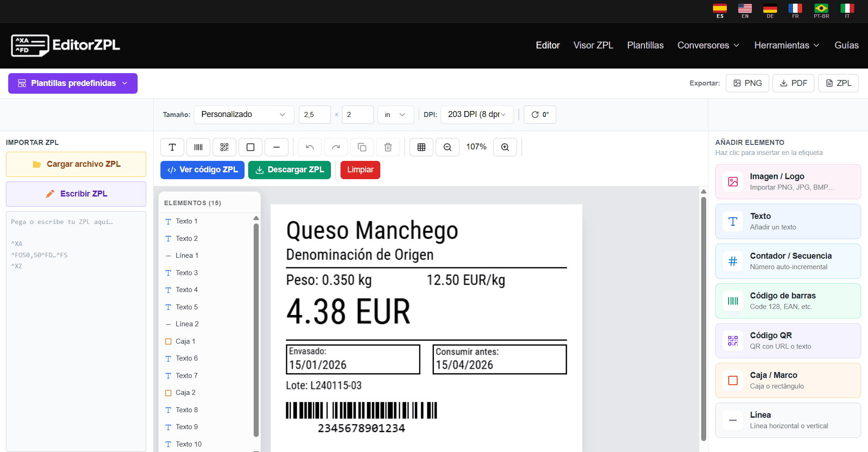The width and height of the screenshot is (868, 452).
Task: Expand the Tamaño Personalizado dropdown
Action: 244,115
